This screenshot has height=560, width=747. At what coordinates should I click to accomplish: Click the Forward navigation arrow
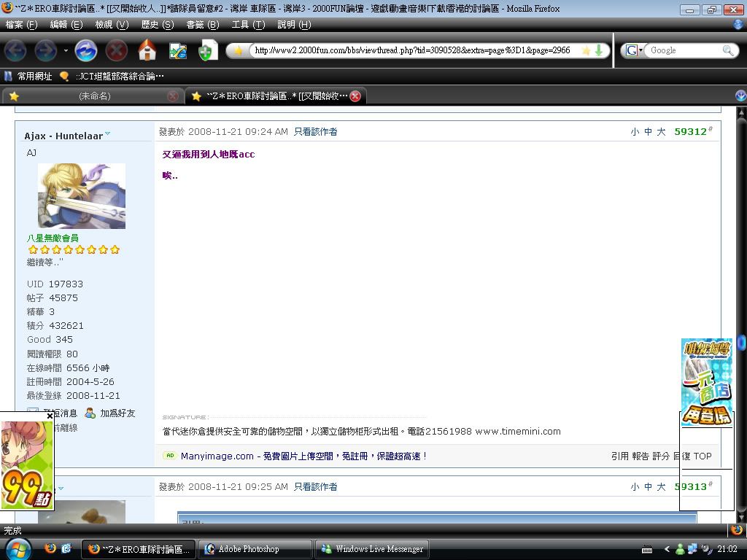tap(46, 50)
